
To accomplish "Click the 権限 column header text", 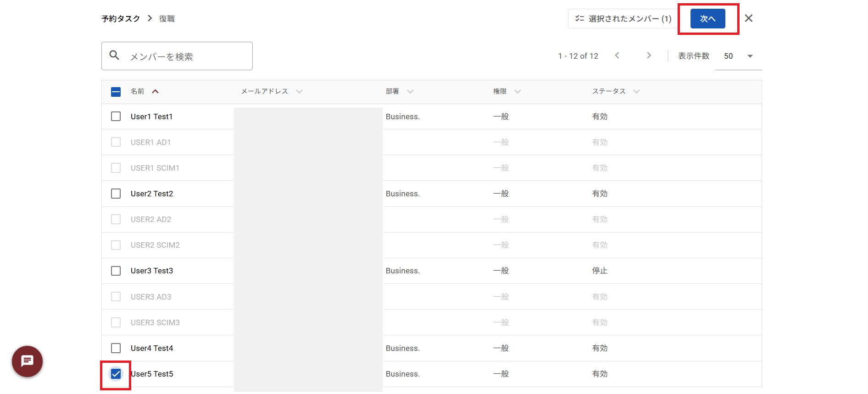I will pyautogui.click(x=500, y=91).
